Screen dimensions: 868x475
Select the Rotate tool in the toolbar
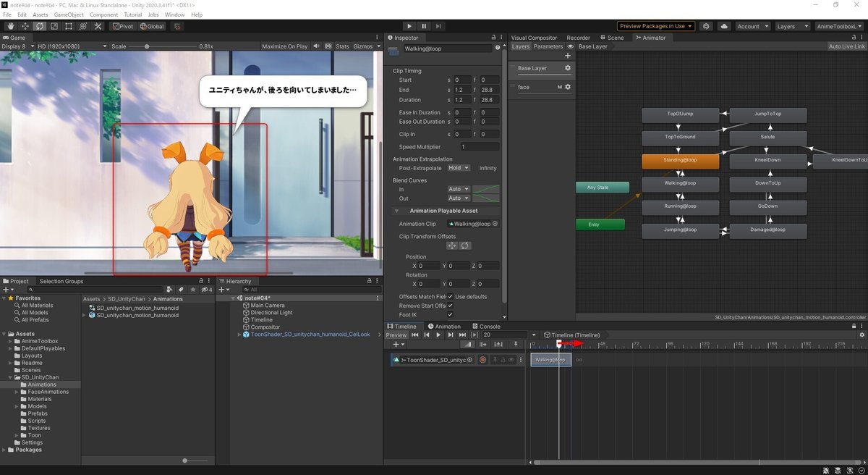(40, 26)
